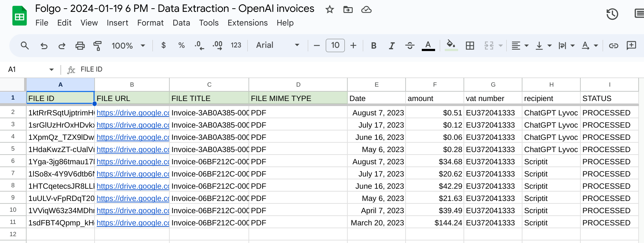
Task: Open the Drive link in row 5
Action: pyautogui.click(x=133, y=150)
